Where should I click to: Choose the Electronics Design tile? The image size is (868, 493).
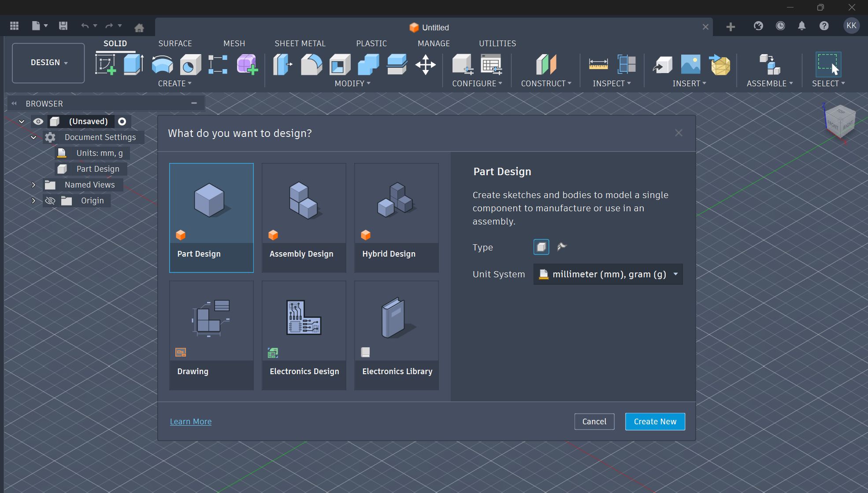304,335
